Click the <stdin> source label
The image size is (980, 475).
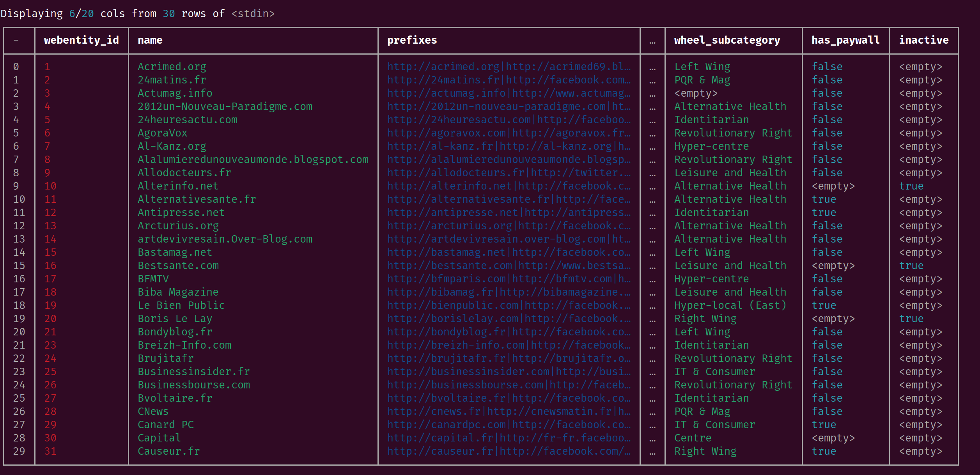pos(253,14)
